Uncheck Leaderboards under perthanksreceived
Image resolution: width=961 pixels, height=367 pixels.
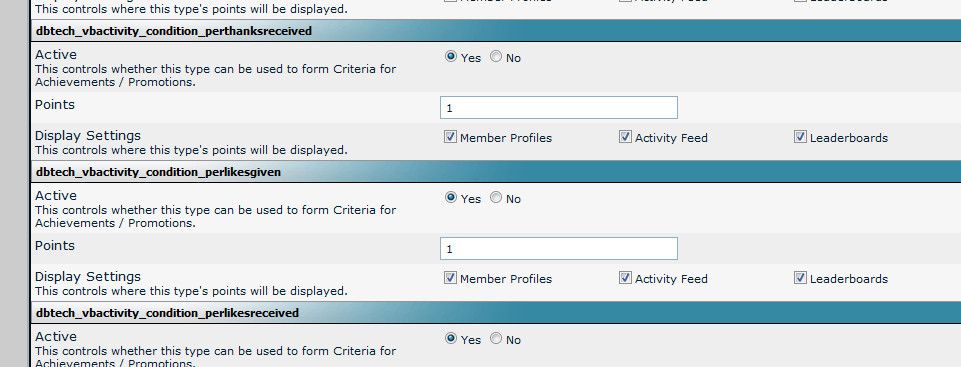click(x=800, y=137)
